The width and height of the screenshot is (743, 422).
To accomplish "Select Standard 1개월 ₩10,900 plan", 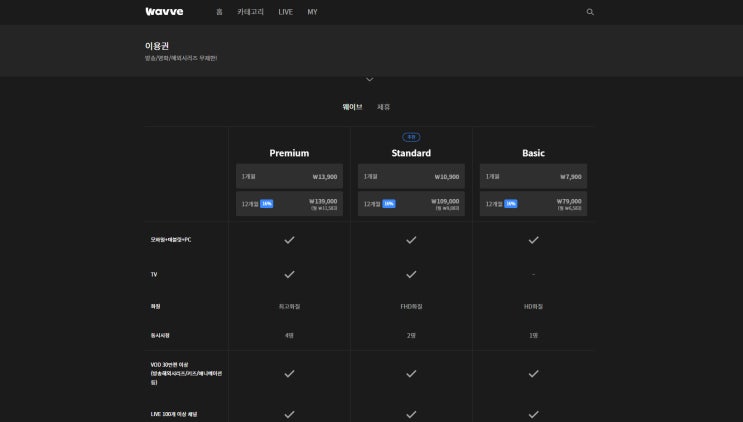I will coord(411,176).
